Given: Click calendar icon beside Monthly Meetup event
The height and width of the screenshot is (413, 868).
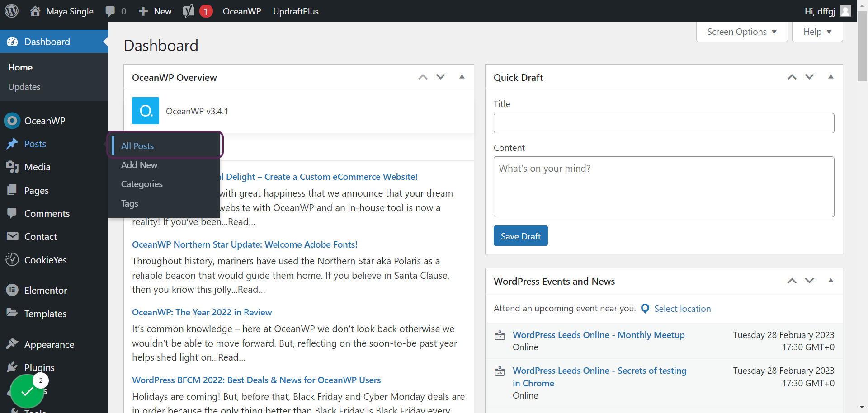Looking at the screenshot, I should pos(500,335).
